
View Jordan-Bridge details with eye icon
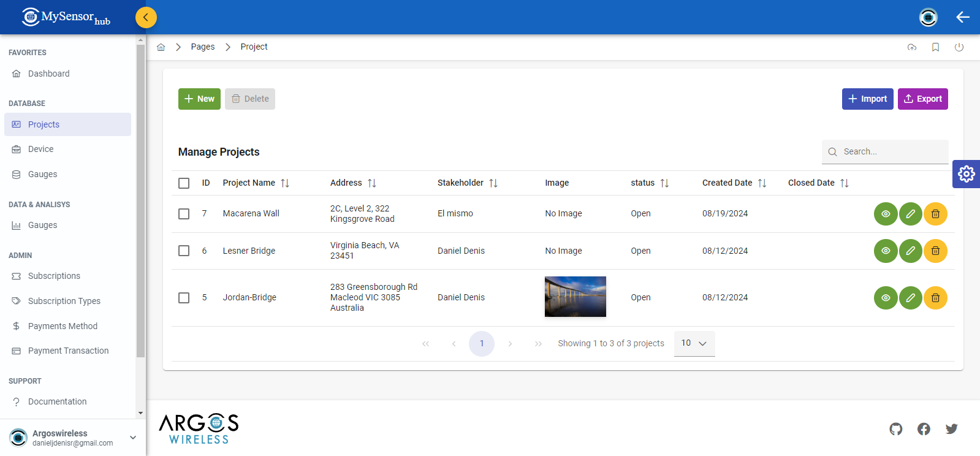[886, 298]
